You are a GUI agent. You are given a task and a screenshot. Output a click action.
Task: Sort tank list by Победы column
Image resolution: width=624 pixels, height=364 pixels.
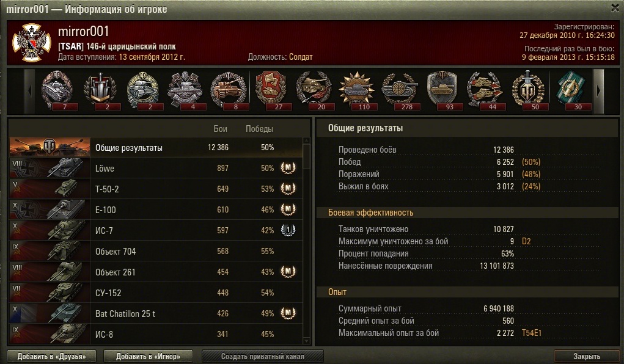259,129
